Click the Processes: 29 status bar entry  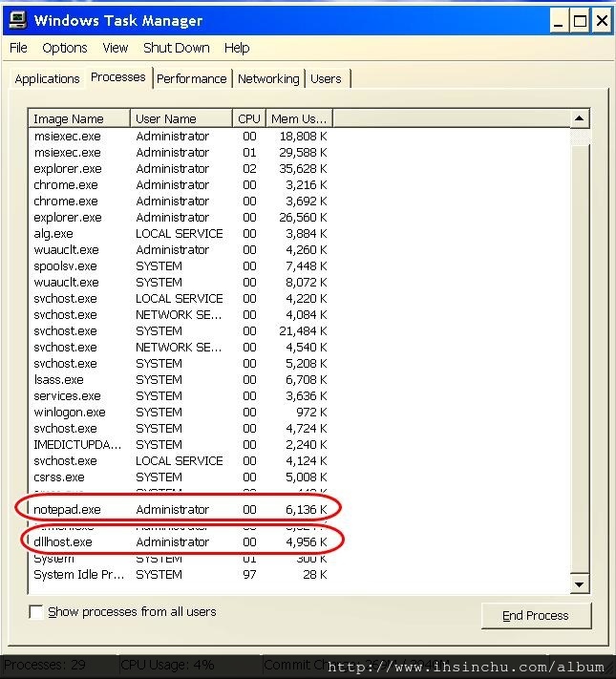click(x=45, y=665)
